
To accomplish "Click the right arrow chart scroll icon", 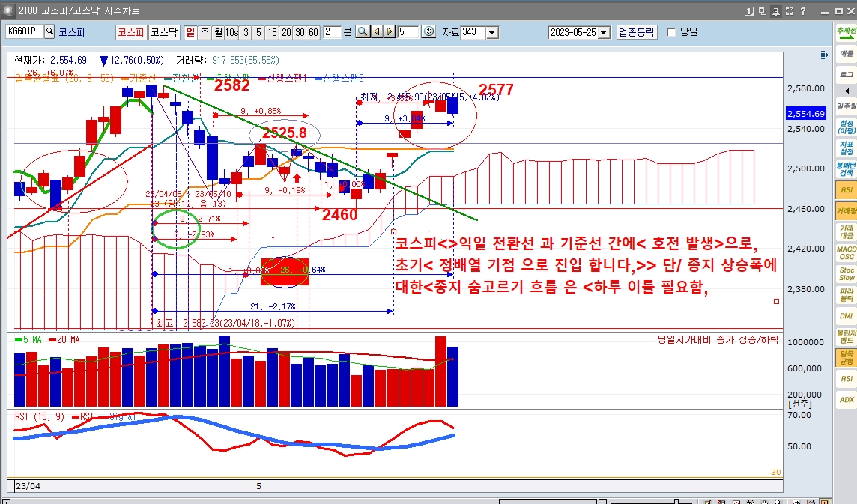I will click(390, 32).
